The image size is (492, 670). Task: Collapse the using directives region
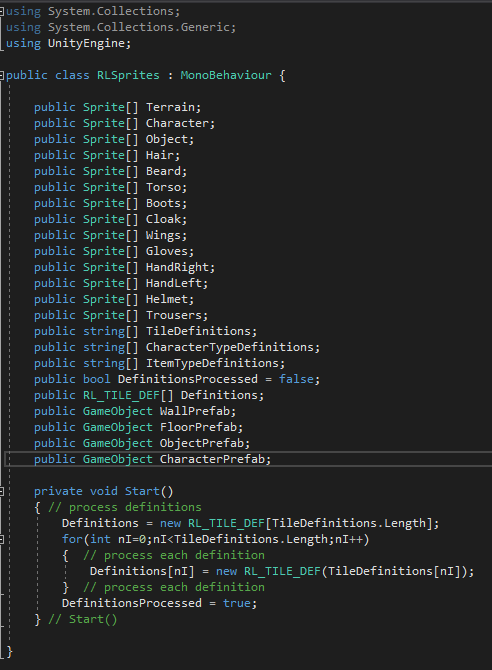pos(2,12)
